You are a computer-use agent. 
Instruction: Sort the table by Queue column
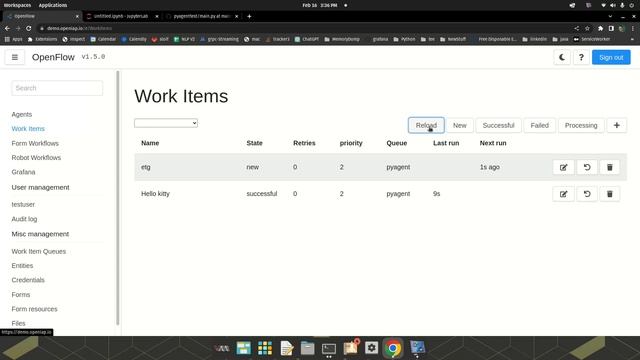[397, 143]
